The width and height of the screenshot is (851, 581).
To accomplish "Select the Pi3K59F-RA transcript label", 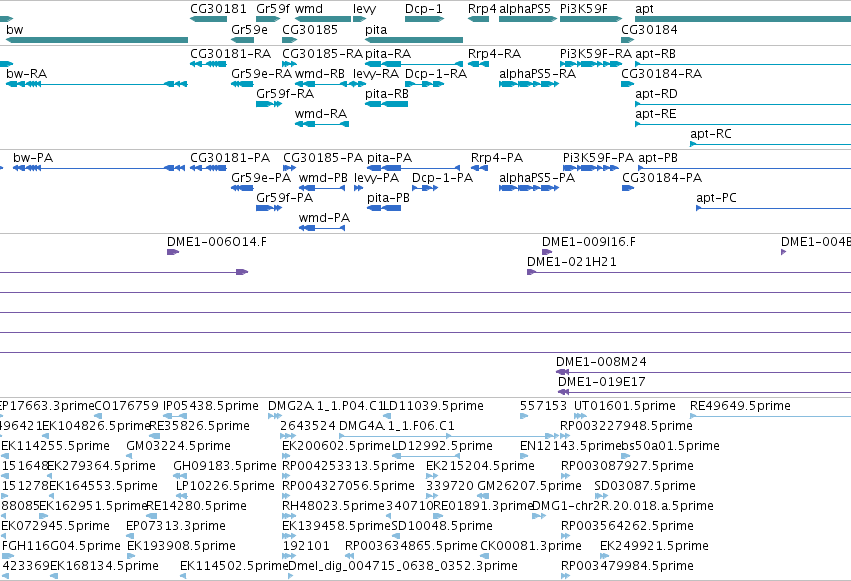I will [596, 53].
